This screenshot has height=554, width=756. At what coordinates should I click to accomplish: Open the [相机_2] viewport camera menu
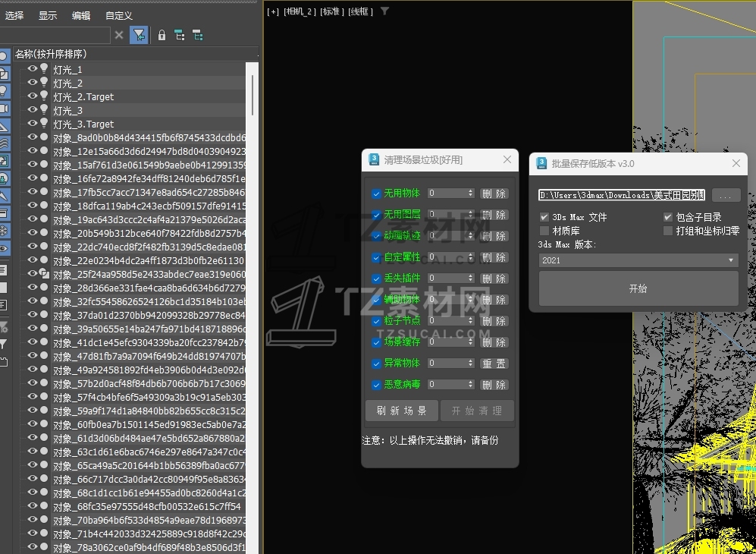pos(300,11)
